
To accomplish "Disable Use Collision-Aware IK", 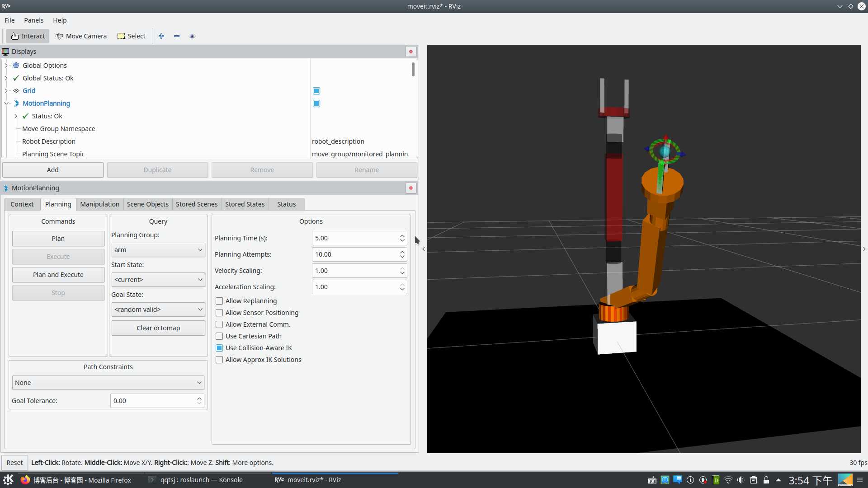I will tap(219, 348).
